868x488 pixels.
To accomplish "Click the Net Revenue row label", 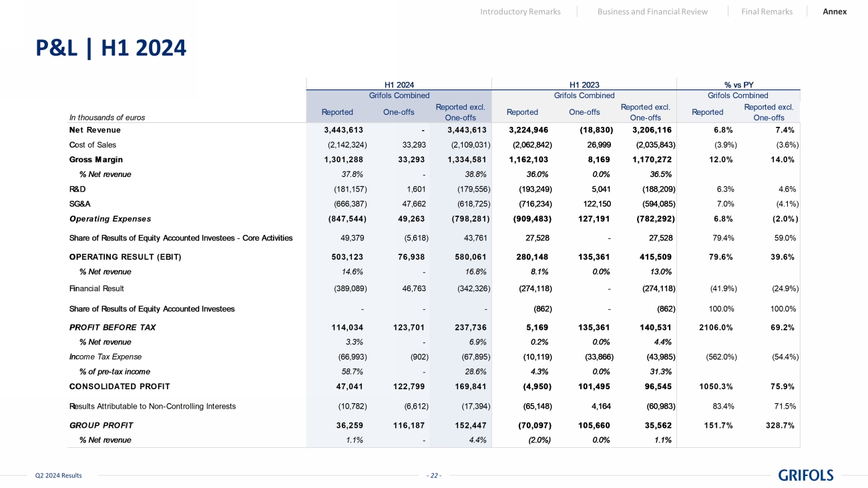I will click(95, 130).
